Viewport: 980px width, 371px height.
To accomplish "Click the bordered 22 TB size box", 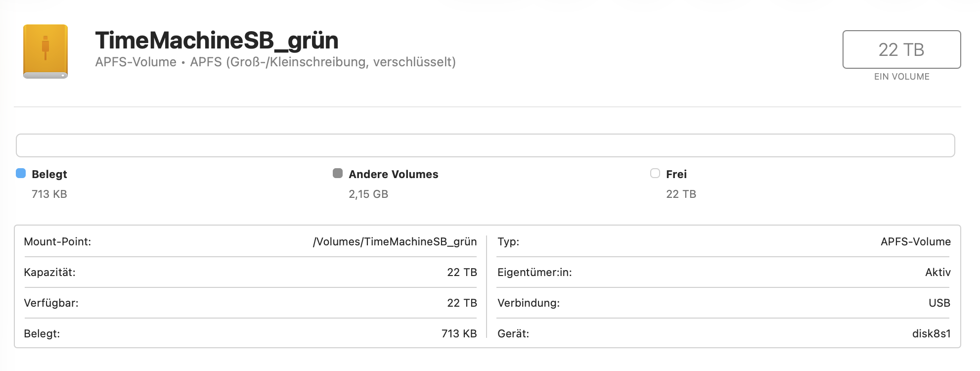I will point(901,49).
